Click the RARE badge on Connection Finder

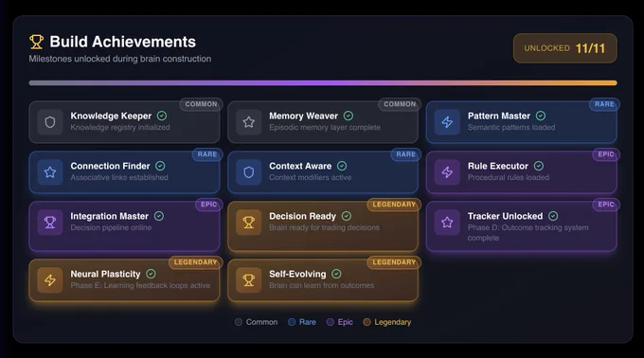(207, 154)
